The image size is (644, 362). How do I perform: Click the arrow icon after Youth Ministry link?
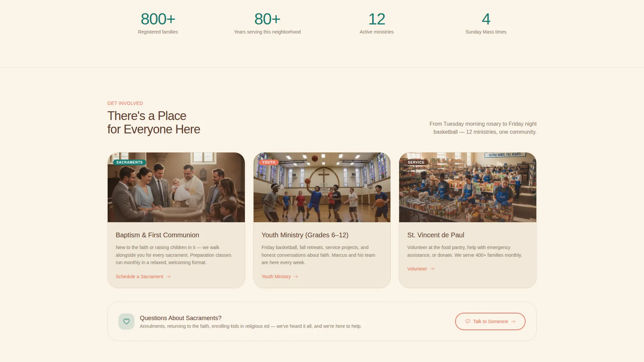point(296,277)
